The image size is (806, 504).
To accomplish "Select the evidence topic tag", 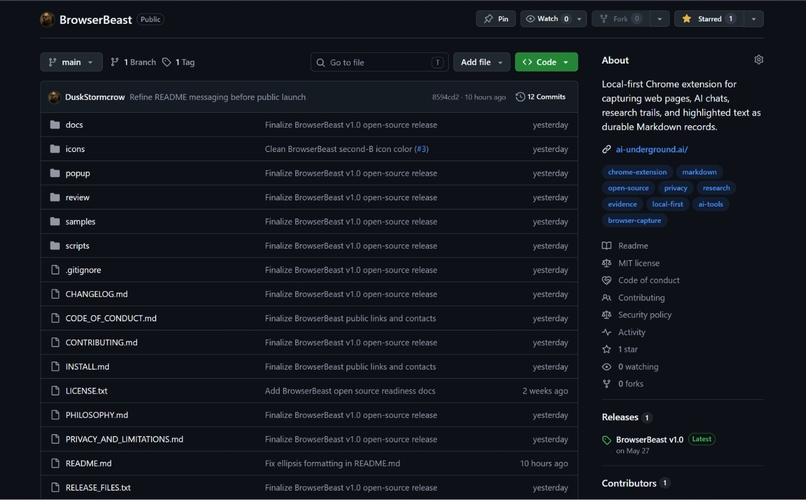I will pos(622,204).
